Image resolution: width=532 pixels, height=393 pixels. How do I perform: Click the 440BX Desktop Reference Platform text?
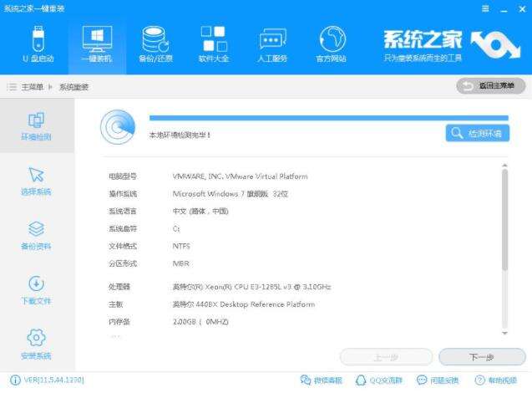[244, 304]
